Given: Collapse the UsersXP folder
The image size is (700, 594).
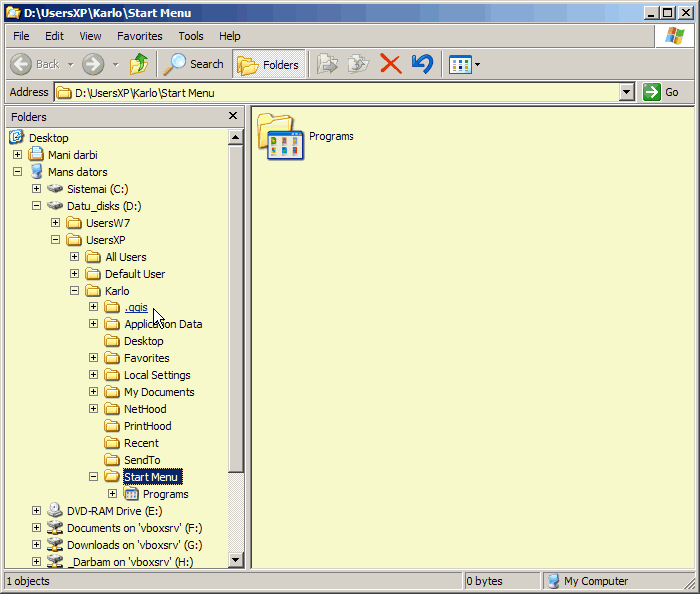Looking at the screenshot, I should pyautogui.click(x=55, y=240).
